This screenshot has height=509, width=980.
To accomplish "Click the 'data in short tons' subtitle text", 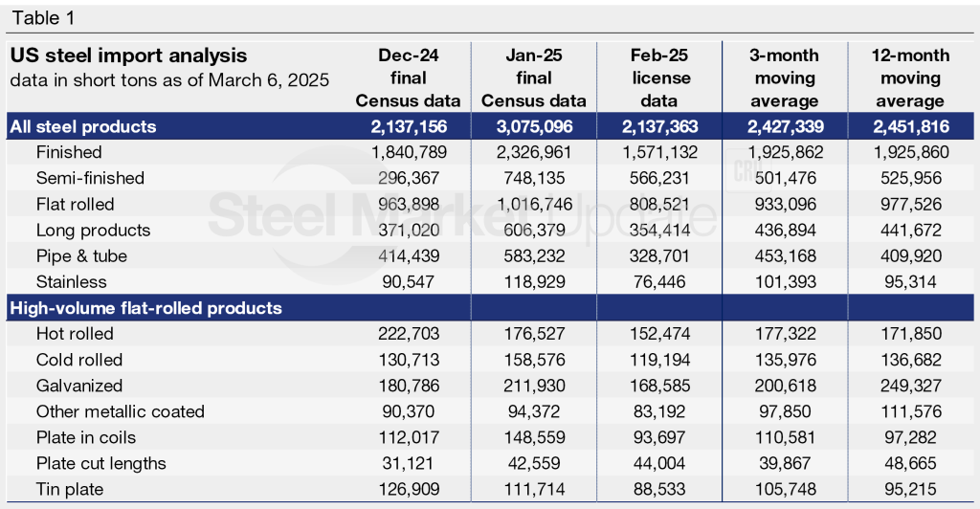I will (x=169, y=79).
